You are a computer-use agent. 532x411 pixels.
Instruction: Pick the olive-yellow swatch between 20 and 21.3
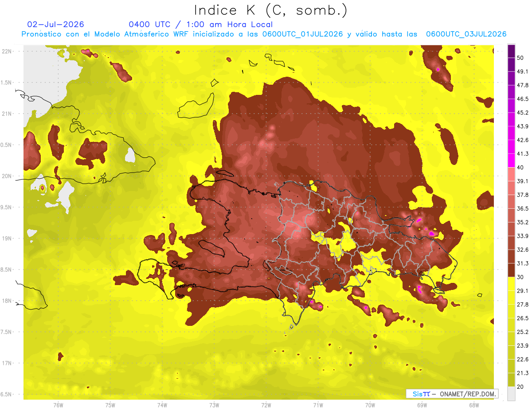511,380
